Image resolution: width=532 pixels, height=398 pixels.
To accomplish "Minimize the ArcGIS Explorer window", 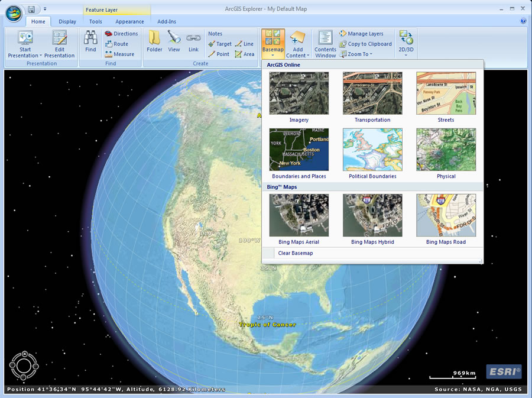I will coord(501,9).
